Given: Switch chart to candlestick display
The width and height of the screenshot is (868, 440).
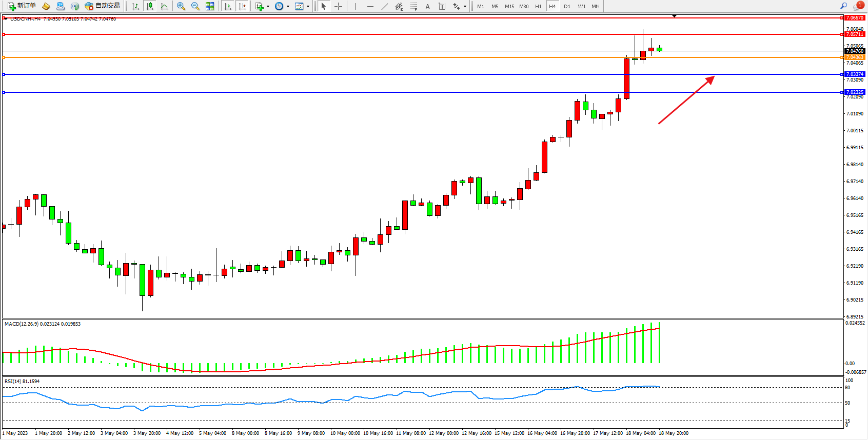Looking at the screenshot, I should (x=150, y=6).
